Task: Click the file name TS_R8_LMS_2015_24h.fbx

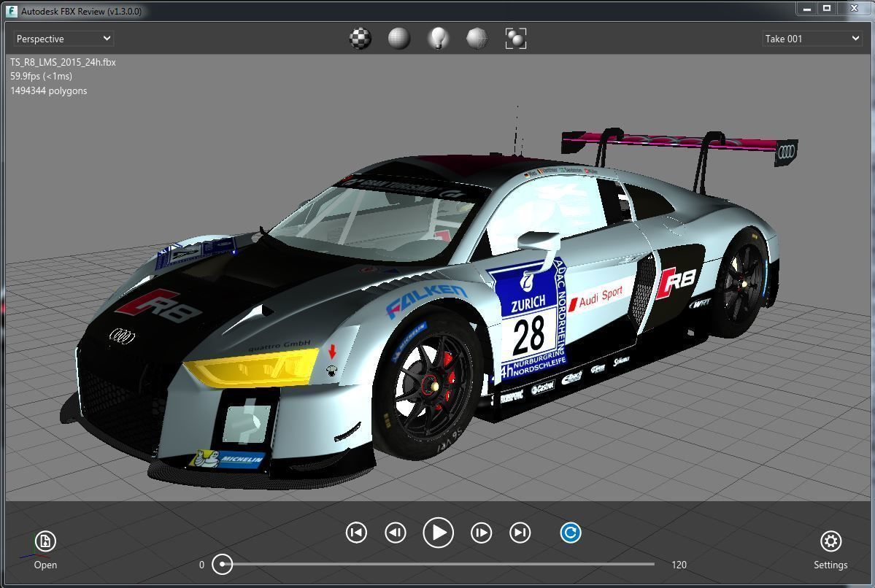Action: tap(63, 62)
